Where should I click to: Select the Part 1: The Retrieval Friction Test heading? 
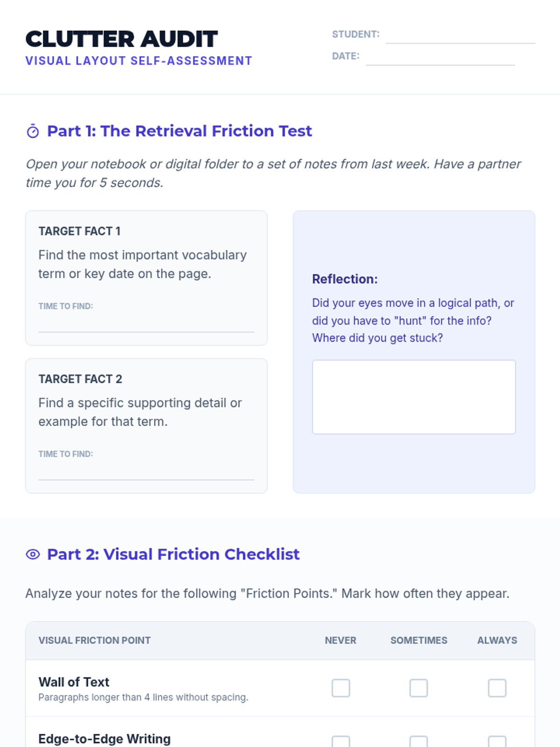coord(179,131)
